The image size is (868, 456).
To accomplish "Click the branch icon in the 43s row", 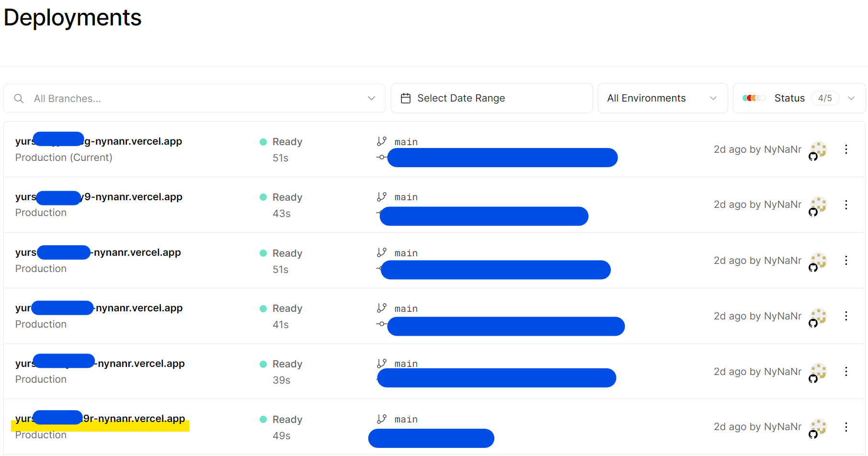I will [x=382, y=197].
